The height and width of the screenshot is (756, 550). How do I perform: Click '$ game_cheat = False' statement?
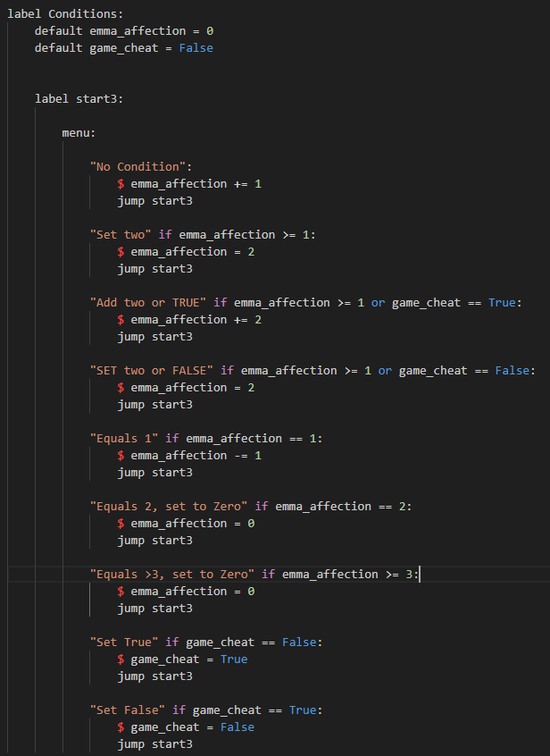coord(186,727)
